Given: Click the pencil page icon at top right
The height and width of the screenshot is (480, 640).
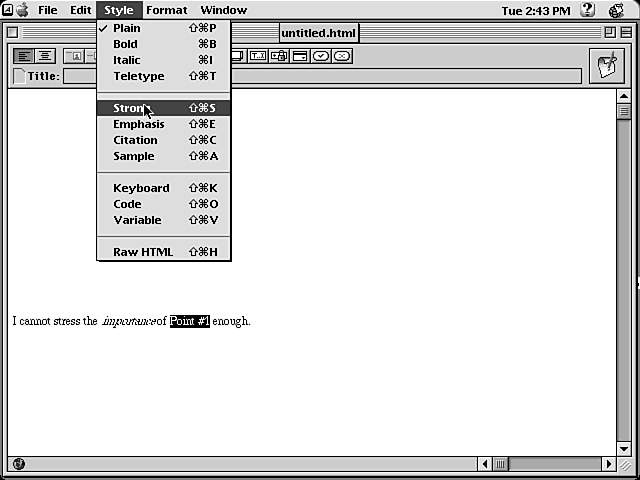Looking at the screenshot, I should pyautogui.click(x=606, y=66).
